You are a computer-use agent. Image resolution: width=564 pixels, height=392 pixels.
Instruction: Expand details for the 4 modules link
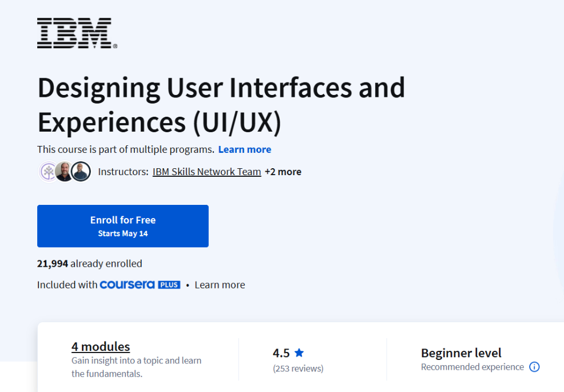pyautogui.click(x=100, y=346)
